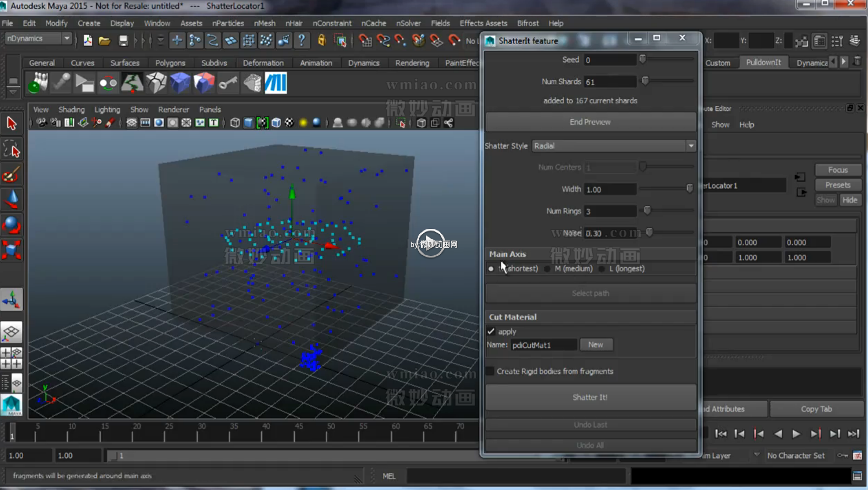Open the nParticles menu
Screen dimensions: 868x490
227,23
